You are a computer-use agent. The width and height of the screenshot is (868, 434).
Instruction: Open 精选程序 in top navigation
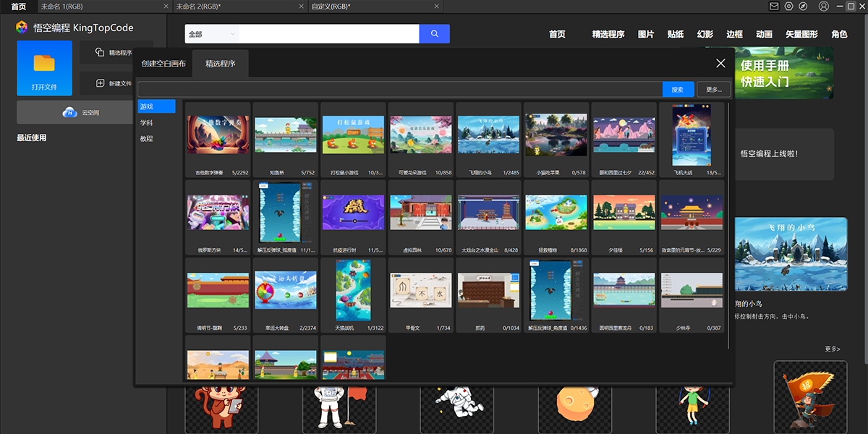pos(608,34)
